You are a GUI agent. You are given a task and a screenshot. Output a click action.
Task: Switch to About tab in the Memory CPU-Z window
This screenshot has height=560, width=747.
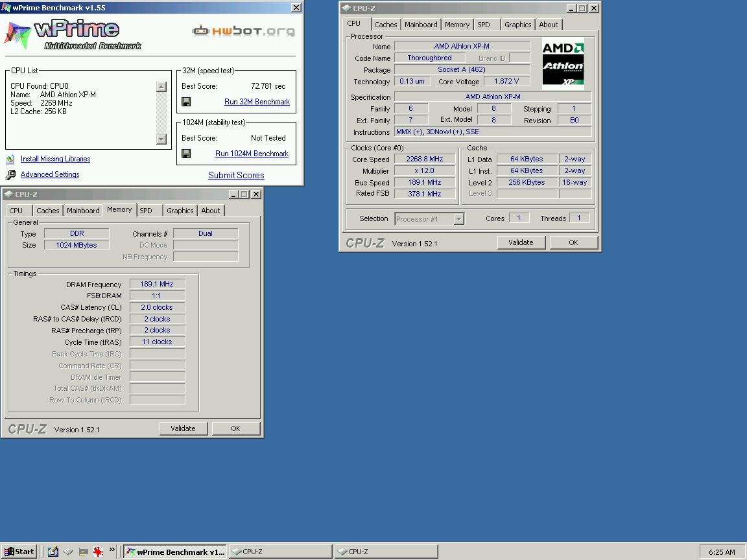click(211, 211)
